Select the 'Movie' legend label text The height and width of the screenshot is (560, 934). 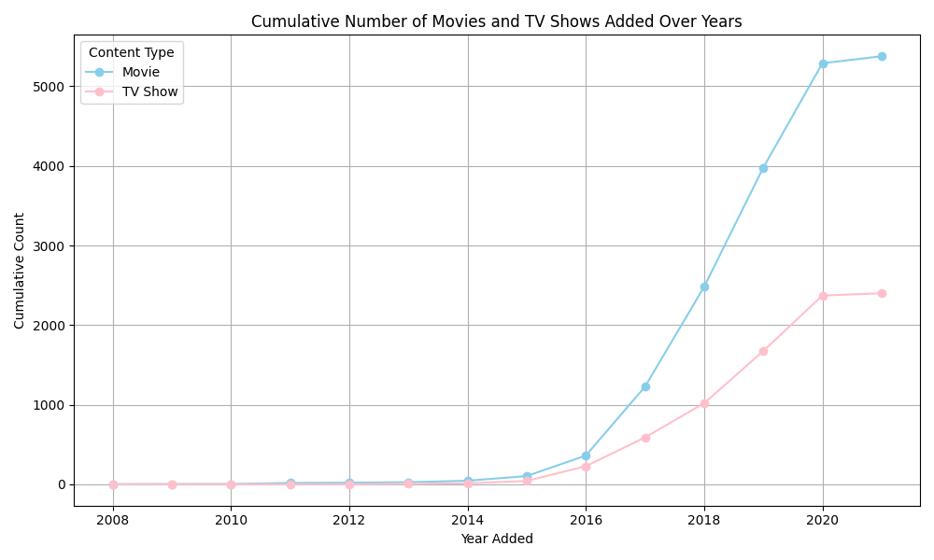click(141, 72)
